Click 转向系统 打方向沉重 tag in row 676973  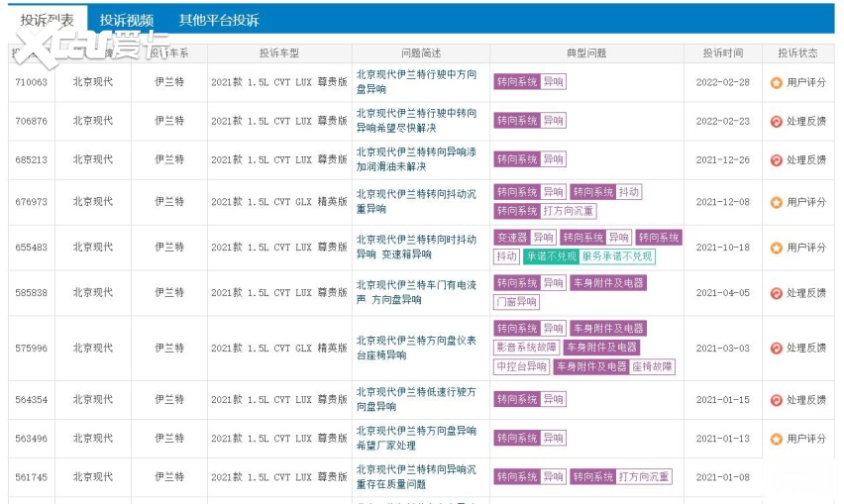point(545,211)
